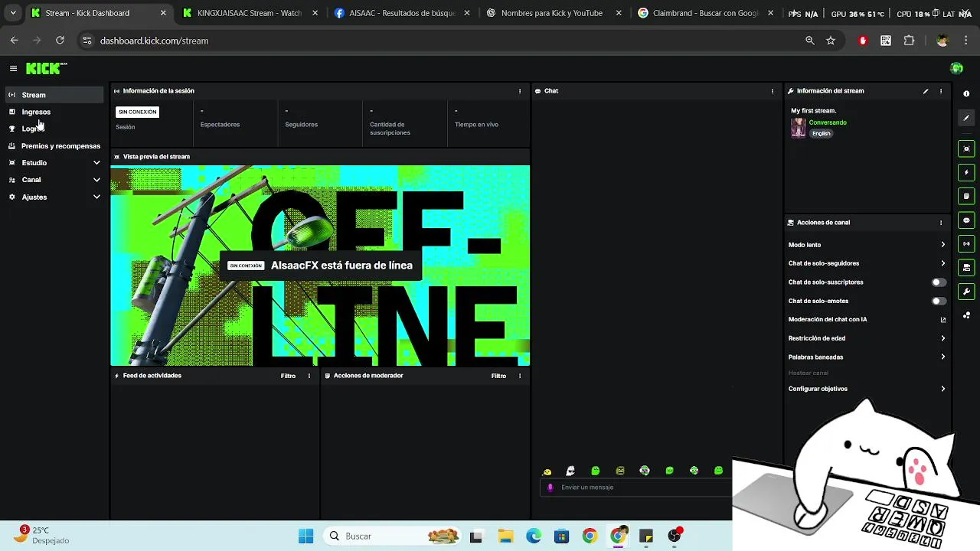Switch to Claimbrand Google search tab
This screenshot has height=551, width=980.
pyautogui.click(x=705, y=13)
